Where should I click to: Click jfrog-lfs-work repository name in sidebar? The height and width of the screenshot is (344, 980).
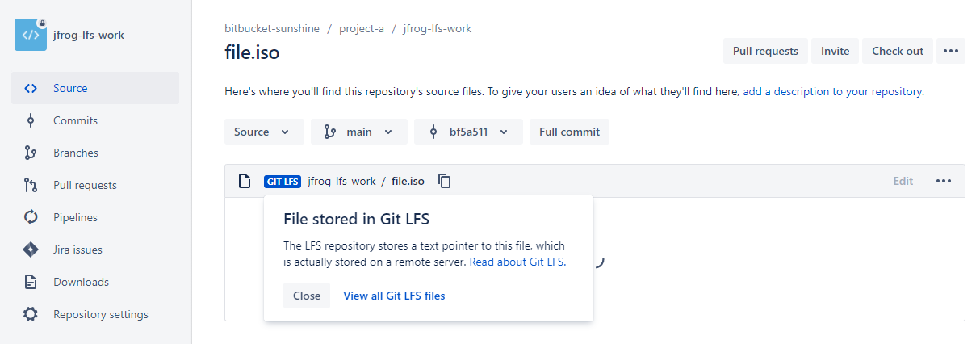pos(89,35)
